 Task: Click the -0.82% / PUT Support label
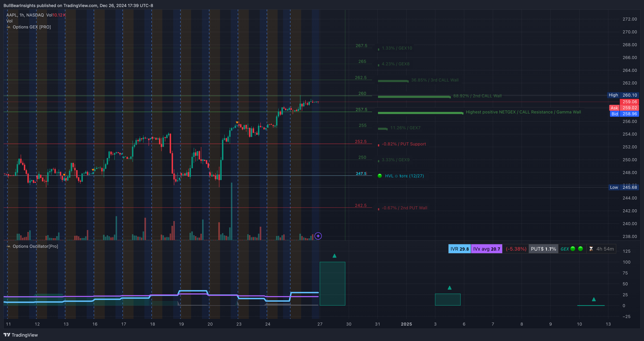pos(404,144)
